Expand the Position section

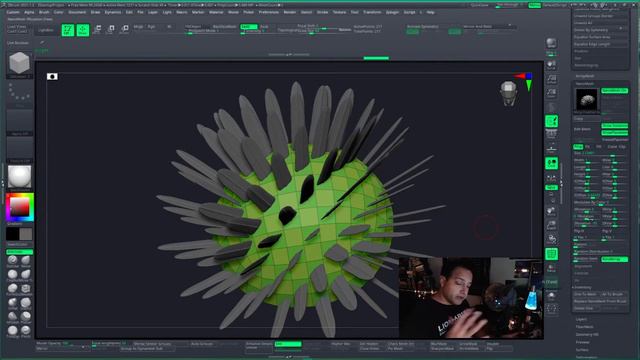pos(582,51)
